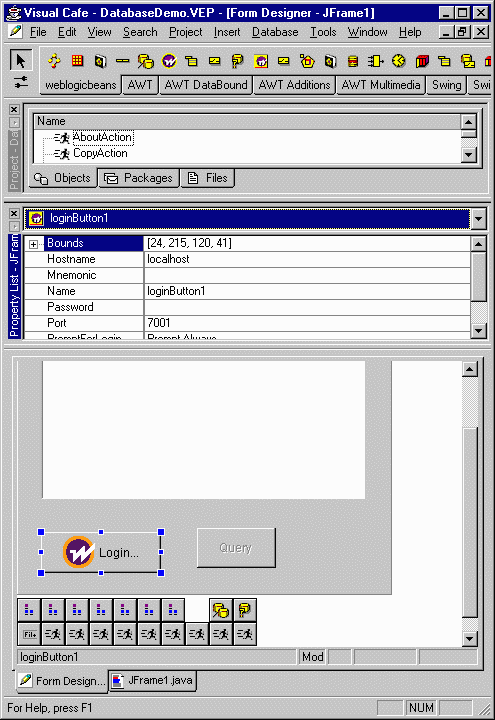Select the Name property 'loginButton1' value
Viewport: 495px width, 720px height.
click(307, 292)
